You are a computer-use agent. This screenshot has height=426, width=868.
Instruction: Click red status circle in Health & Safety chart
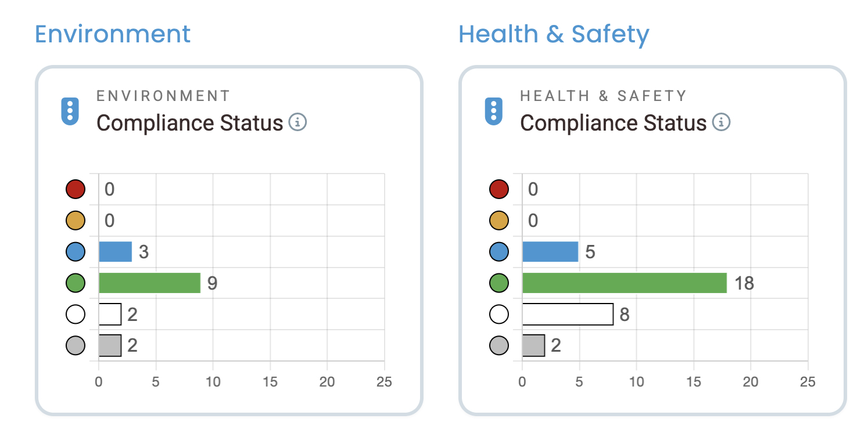(499, 189)
